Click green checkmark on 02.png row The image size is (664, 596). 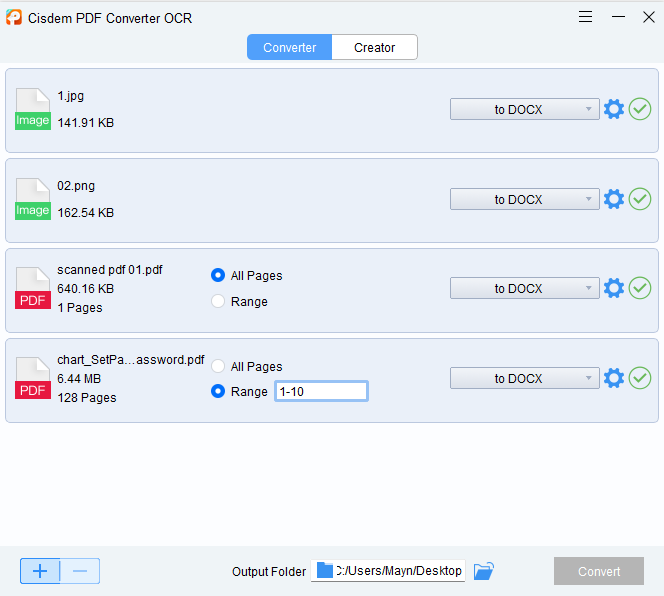tap(640, 199)
